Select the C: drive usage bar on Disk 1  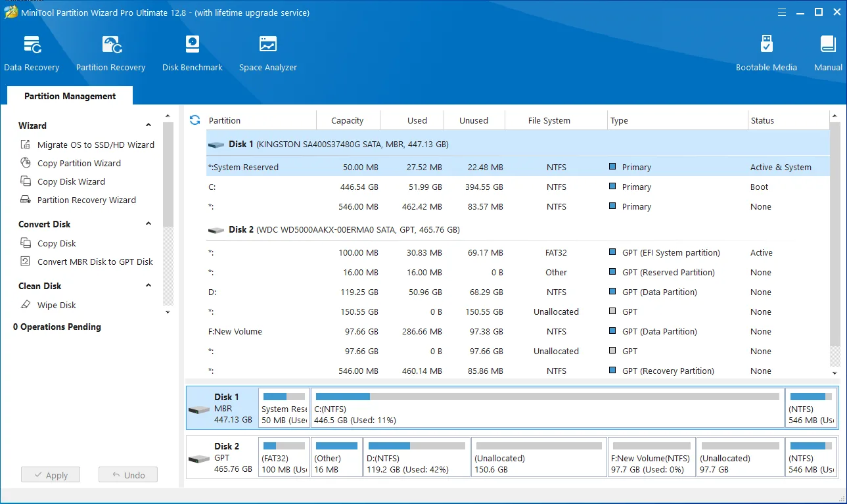pyautogui.click(x=545, y=407)
